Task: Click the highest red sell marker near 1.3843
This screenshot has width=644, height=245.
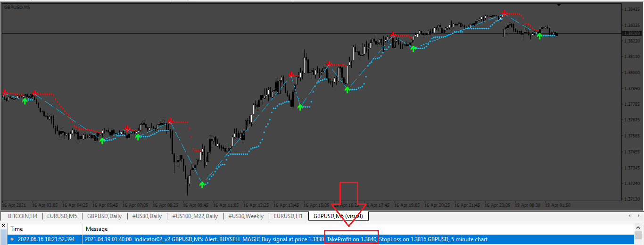Action: 504,13
